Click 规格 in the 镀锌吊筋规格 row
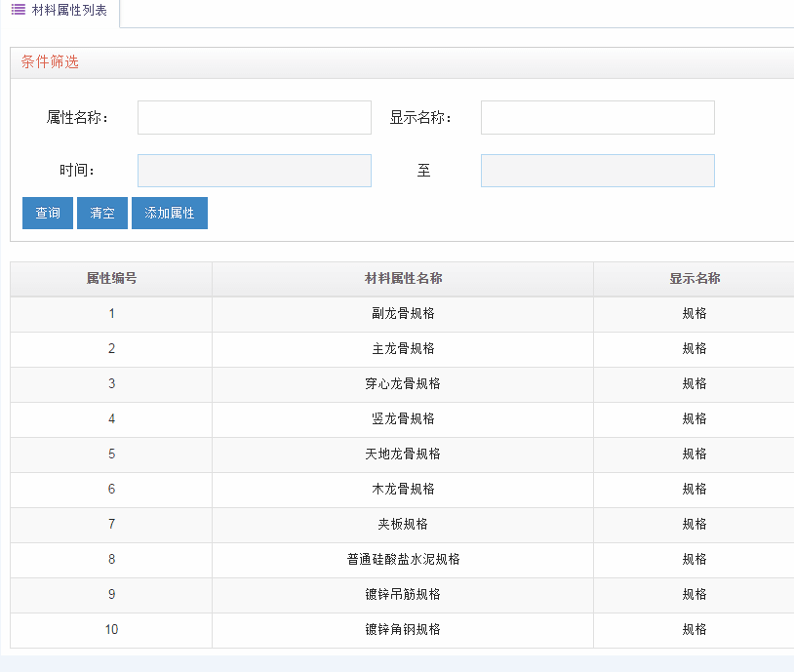Screen dimensions: 794x672 click(695, 595)
